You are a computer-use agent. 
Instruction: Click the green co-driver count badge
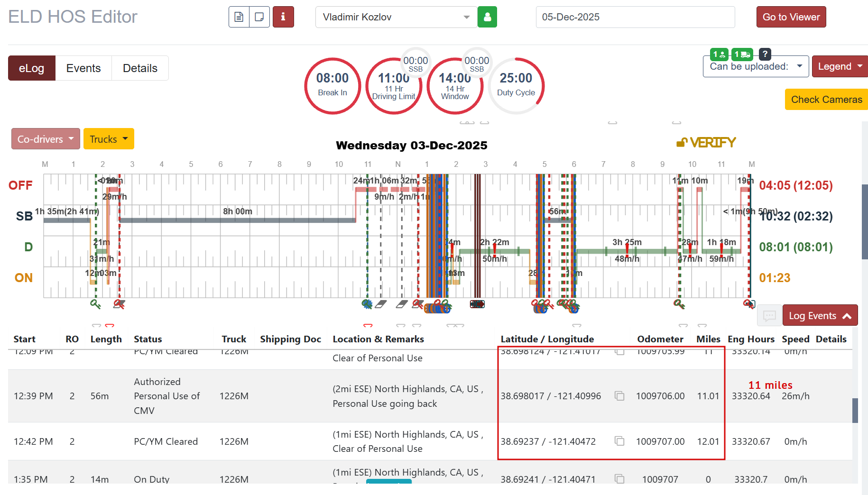720,55
